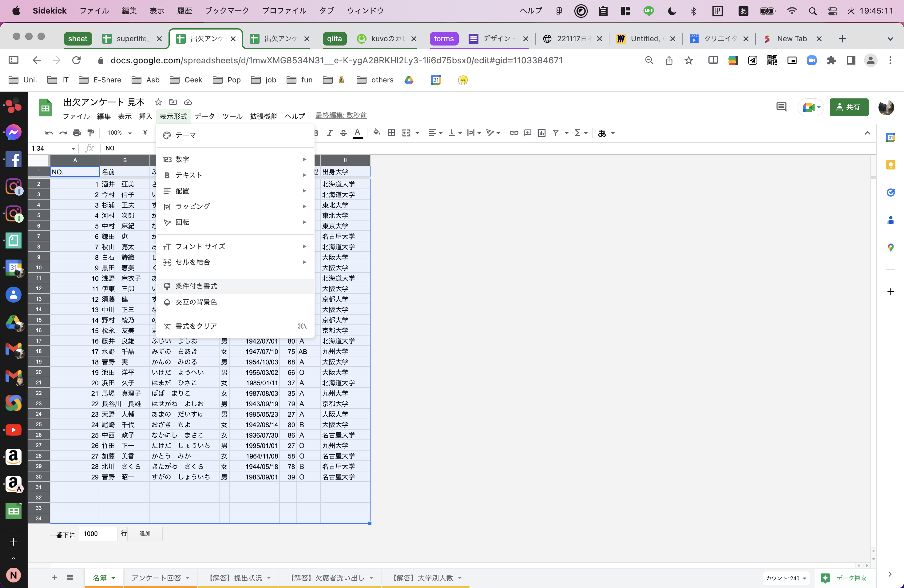904x588 pixels.
Task: Open the 名簿 sheet tab dropdown
Action: 113,577
